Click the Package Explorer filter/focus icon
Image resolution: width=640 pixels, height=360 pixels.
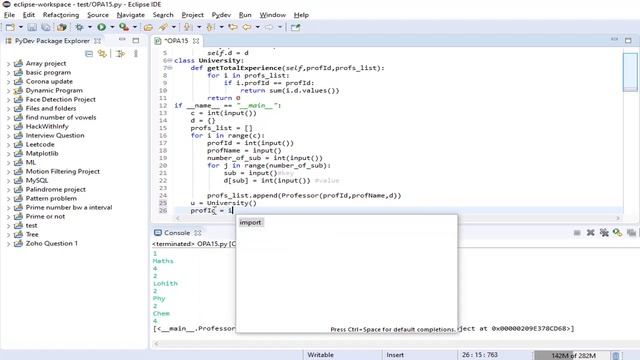(x=120, y=54)
